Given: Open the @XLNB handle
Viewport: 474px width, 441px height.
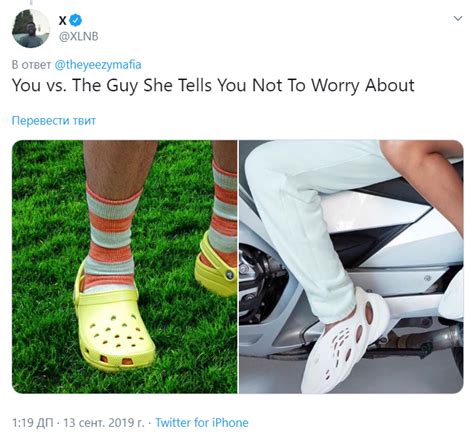Looking at the screenshot, I should click(78, 37).
